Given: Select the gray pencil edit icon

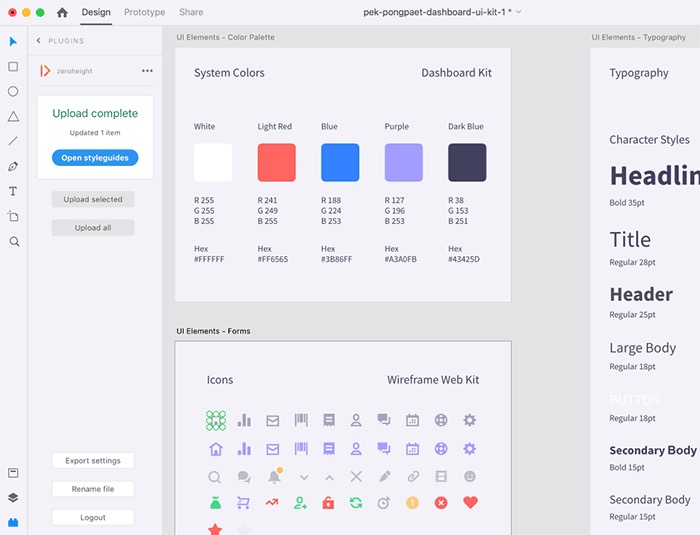Looking at the screenshot, I should tap(384, 476).
